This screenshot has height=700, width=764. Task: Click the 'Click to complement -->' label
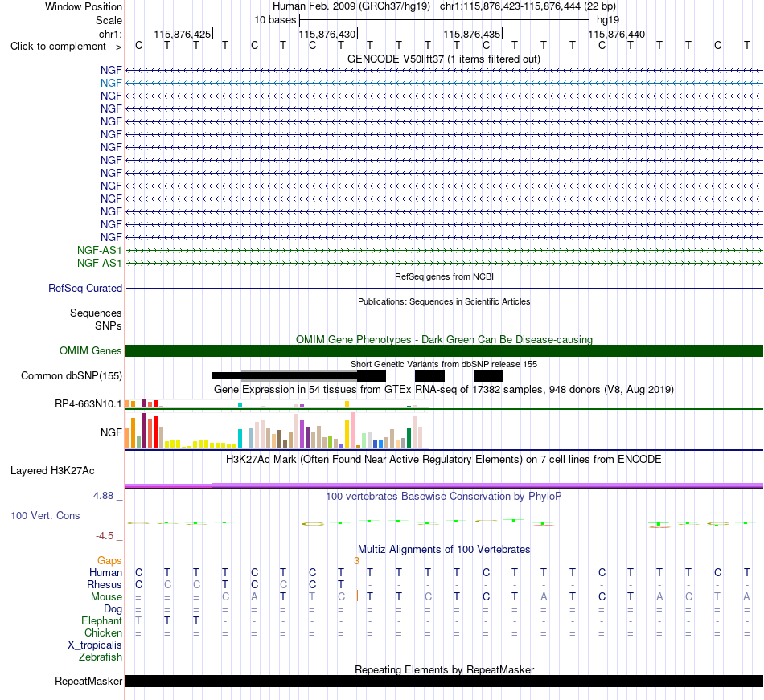[x=66, y=47]
